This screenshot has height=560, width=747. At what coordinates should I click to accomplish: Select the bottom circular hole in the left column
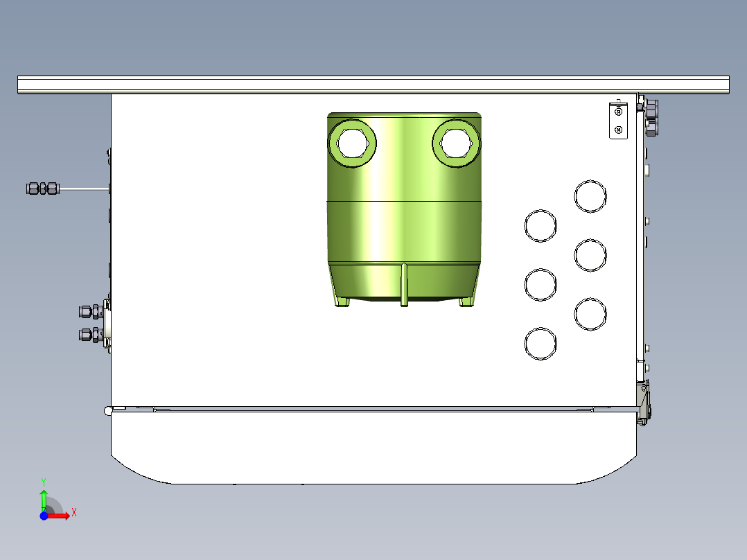(x=541, y=344)
